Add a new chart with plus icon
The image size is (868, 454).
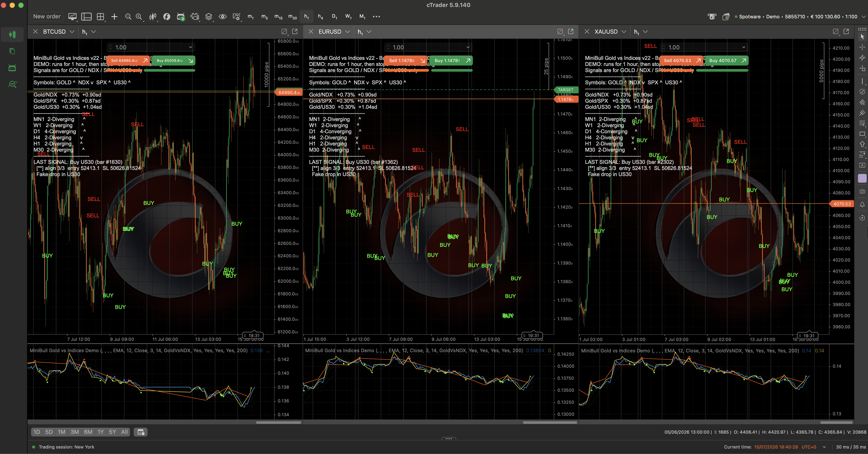point(114,17)
